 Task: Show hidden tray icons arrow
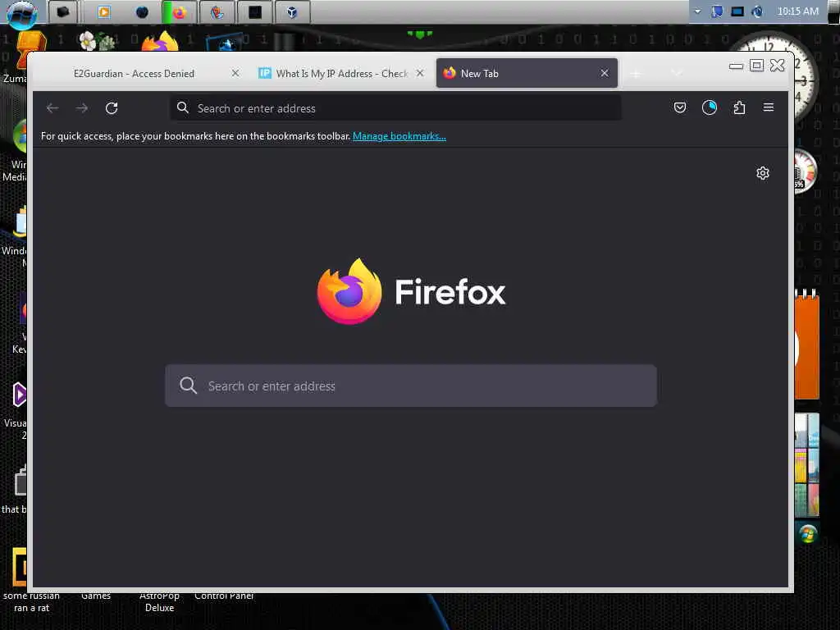pos(697,11)
